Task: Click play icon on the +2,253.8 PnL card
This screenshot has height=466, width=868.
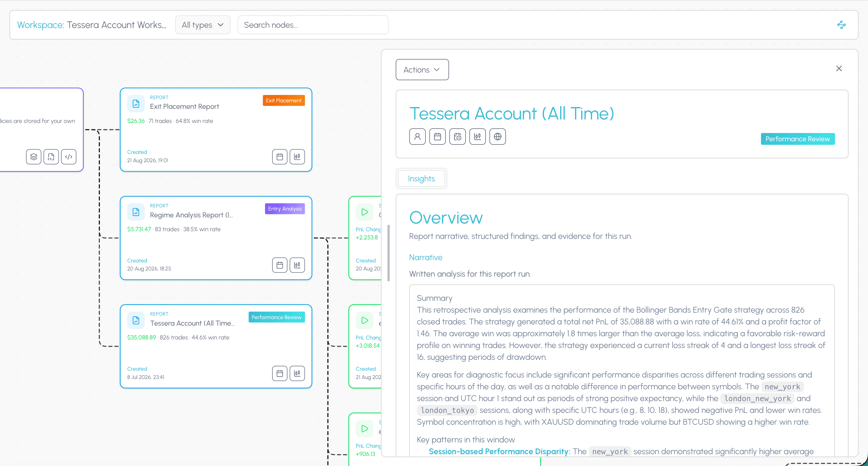Action: [364, 212]
